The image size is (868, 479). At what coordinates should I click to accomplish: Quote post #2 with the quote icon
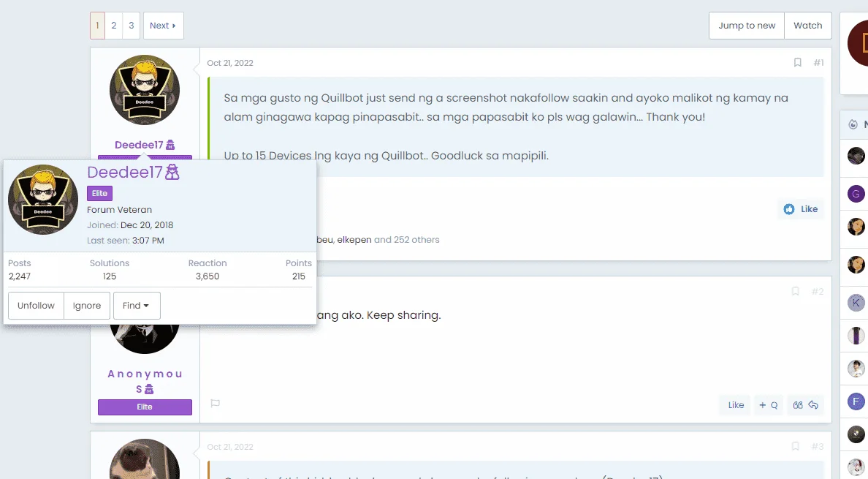[x=798, y=405]
